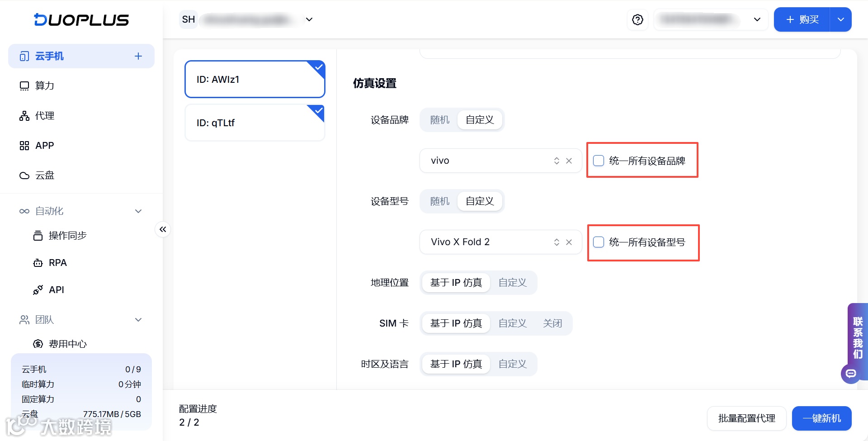
Task: Check 统一所有设备型号 checkbox
Action: (599, 242)
